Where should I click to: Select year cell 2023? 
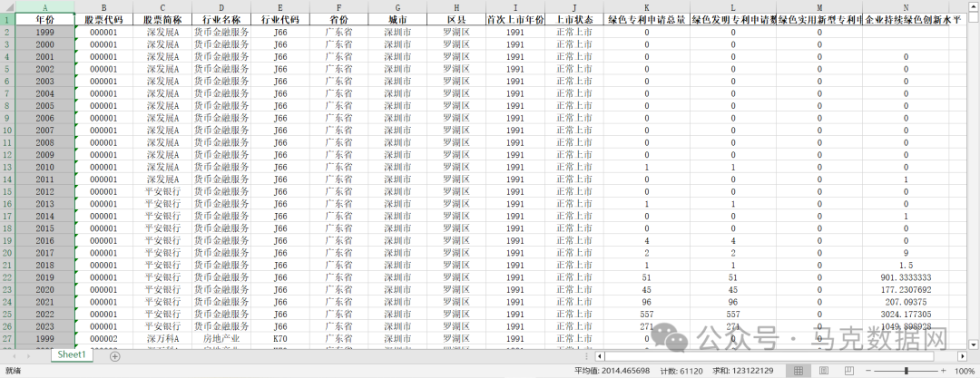click(x=44, y=326)
